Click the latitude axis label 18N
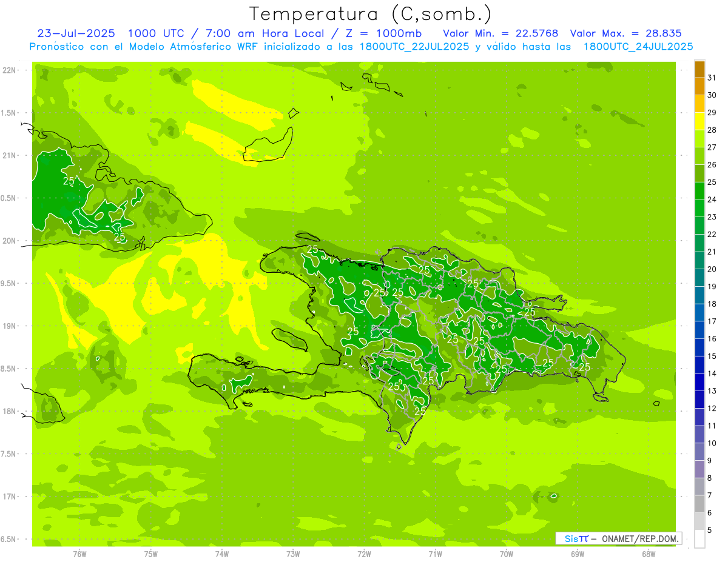728x562 pixels. click(10, 411)
